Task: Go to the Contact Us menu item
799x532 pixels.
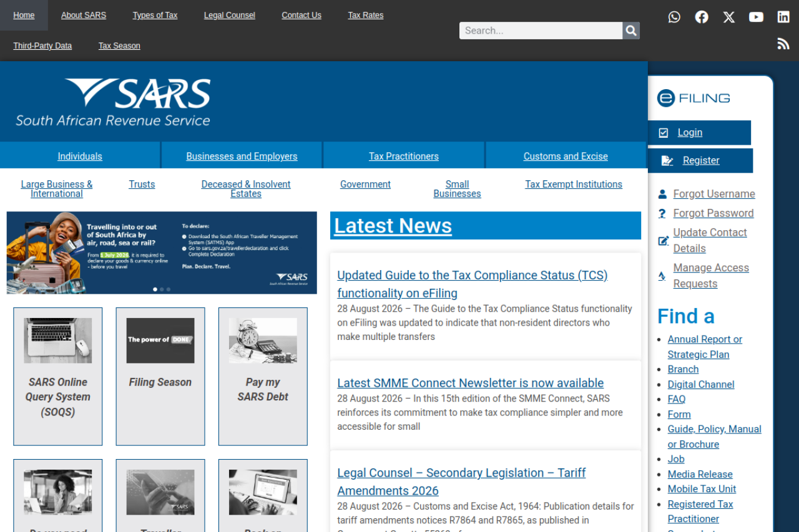Action: [x=301, y=16]
